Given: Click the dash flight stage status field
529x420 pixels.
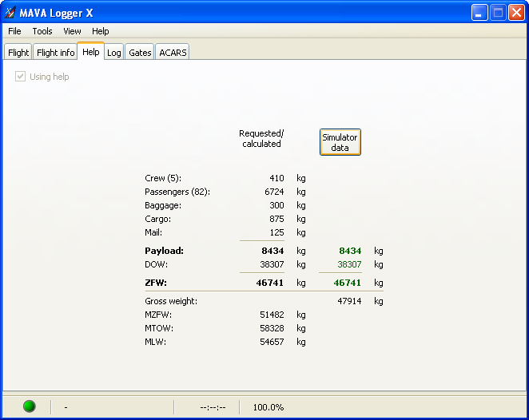Looking at the screenshot, I should pos(66,407).
